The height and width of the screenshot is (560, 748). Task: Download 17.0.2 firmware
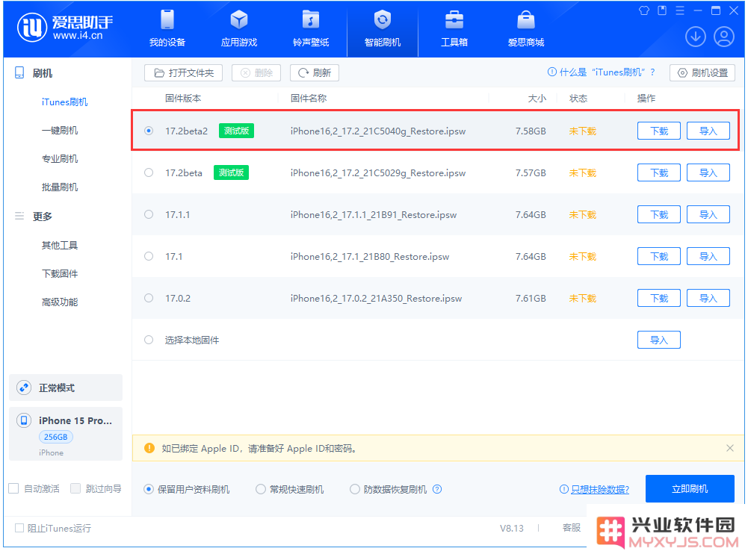(659, 298)
